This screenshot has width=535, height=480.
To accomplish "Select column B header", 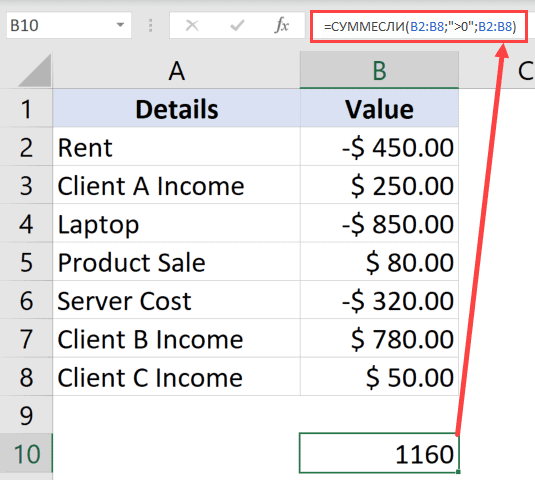I will pyautogui.click(x=379, y=71).
